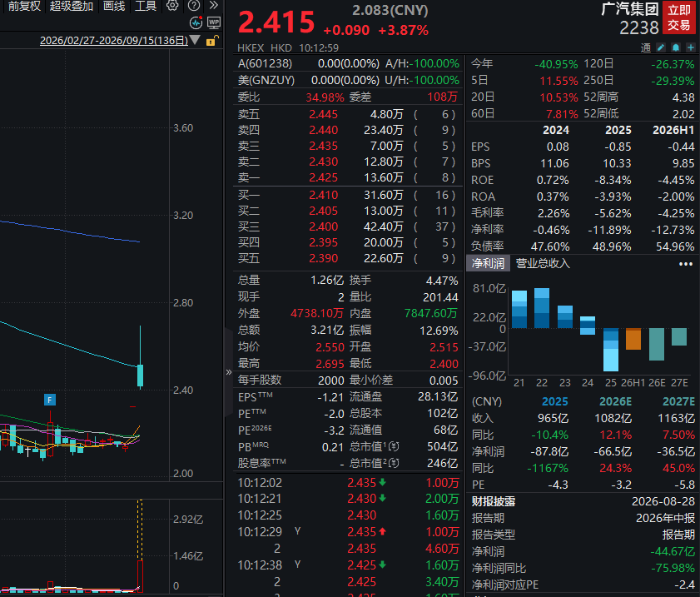This screenshot has height=597, width=700.
Task: Click 财报披露 heading
Action: (494, 501)
